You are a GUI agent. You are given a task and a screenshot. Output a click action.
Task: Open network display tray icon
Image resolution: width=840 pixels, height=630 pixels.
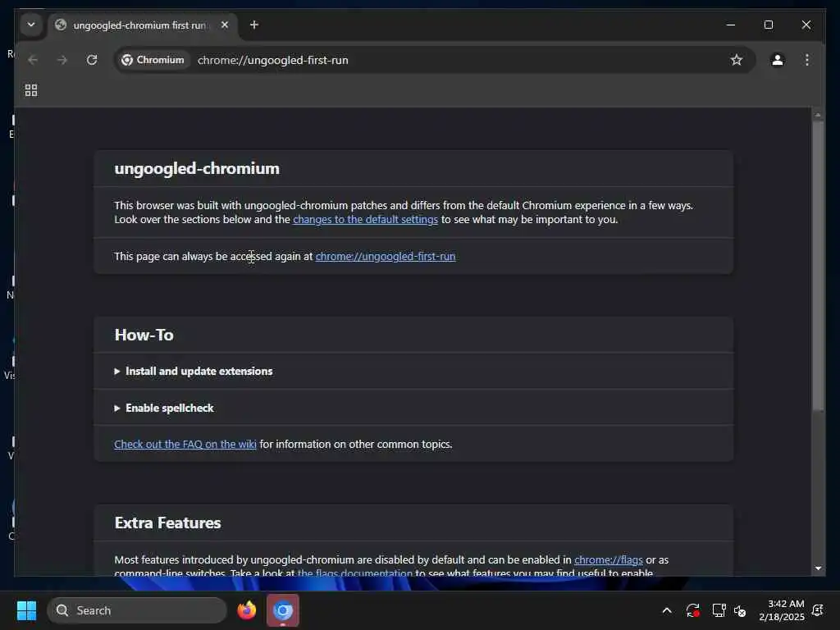[x=719, y=610]
